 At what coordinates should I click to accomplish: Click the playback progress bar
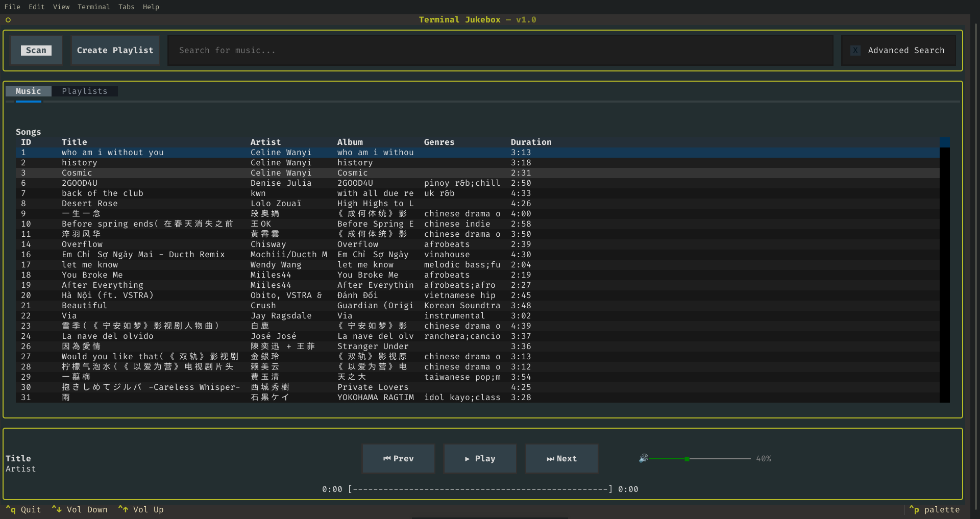480,489
